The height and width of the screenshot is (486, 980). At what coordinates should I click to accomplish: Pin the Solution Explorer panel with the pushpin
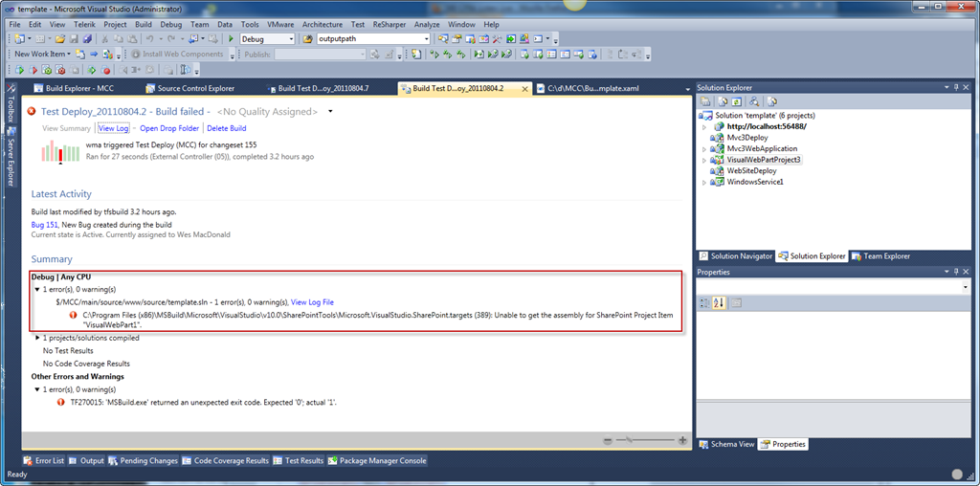click(955, 88)
